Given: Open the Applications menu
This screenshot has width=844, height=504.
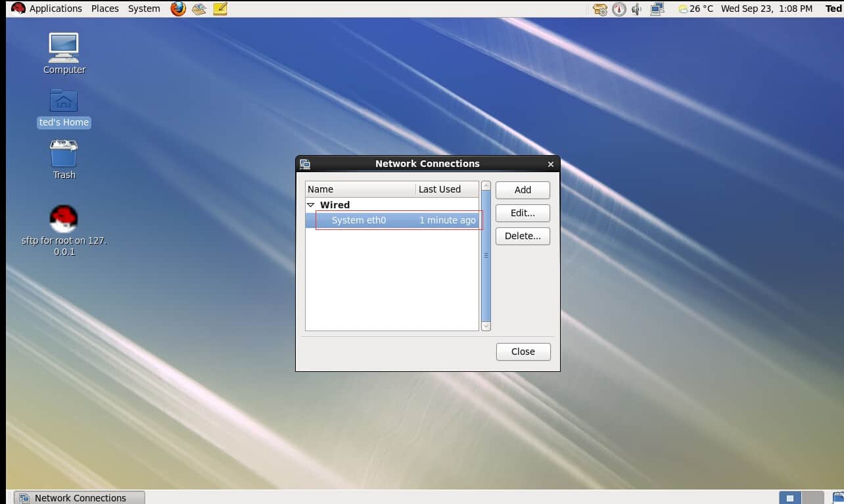Looking at the screenshot, I should click(x=55, y=9).
